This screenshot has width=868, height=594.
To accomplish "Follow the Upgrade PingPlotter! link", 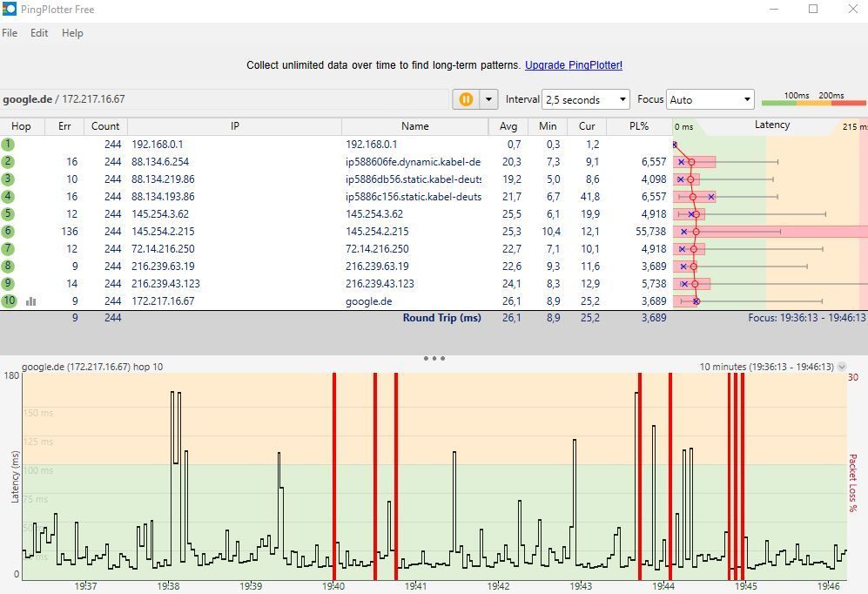I will tap(574, 64).
